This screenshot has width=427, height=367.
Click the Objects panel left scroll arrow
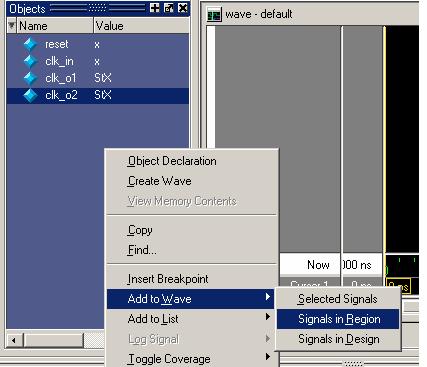[14, 340]
